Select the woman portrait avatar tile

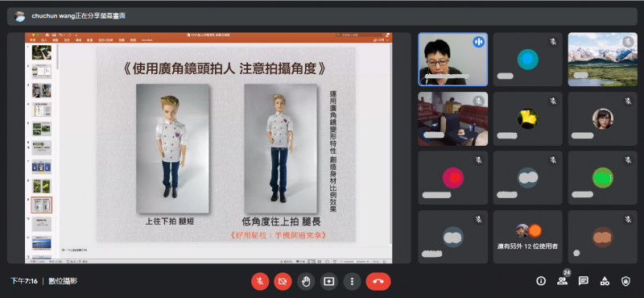602,118
